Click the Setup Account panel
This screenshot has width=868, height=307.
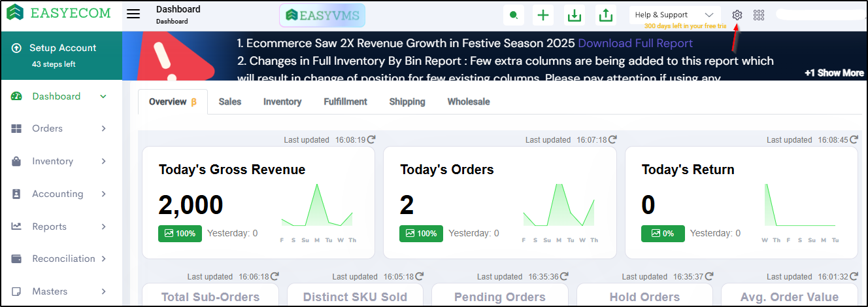[x=61, y=55]
